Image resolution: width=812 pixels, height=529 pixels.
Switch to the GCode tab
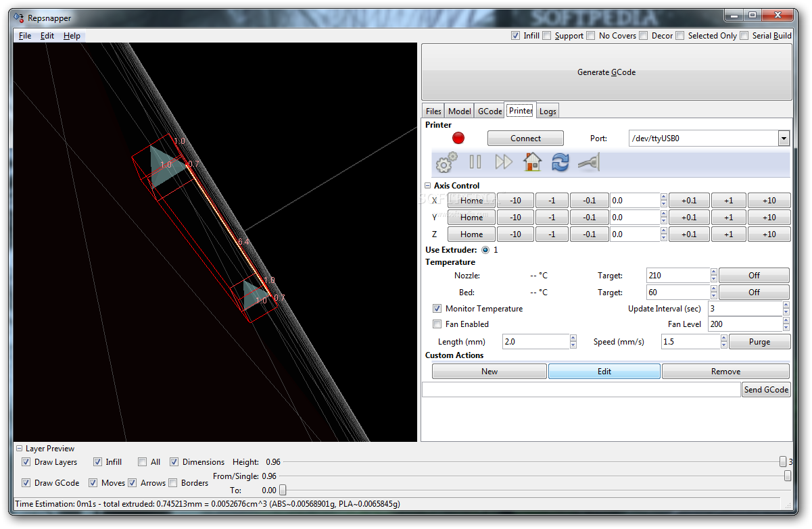pos(490,111)
